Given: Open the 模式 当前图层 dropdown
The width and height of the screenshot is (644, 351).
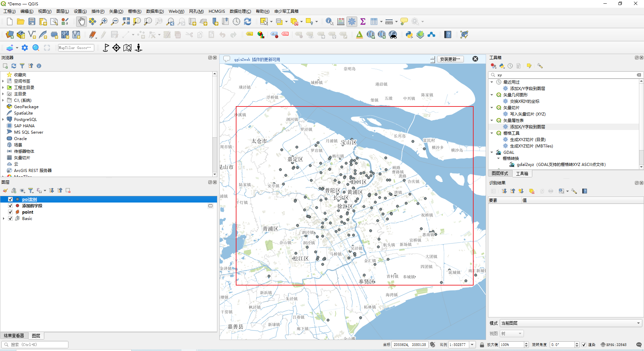Looking at the screenshot, I should [x=570, y=323].
